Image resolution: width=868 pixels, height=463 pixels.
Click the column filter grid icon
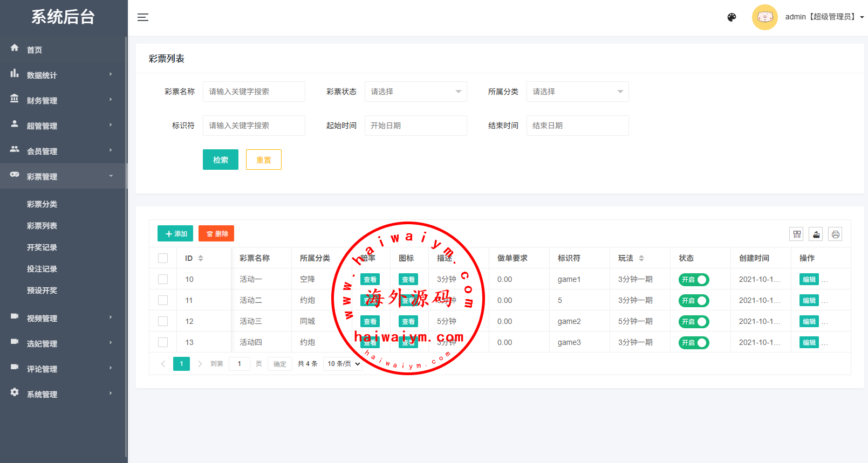tap(796, 234)
